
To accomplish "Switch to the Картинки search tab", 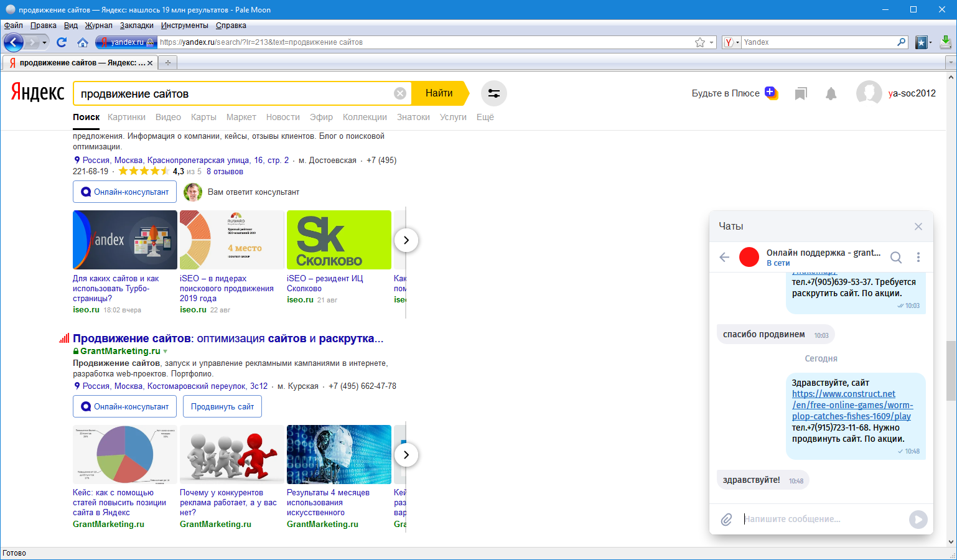I will pyautogui.click(x=126, y=117).
